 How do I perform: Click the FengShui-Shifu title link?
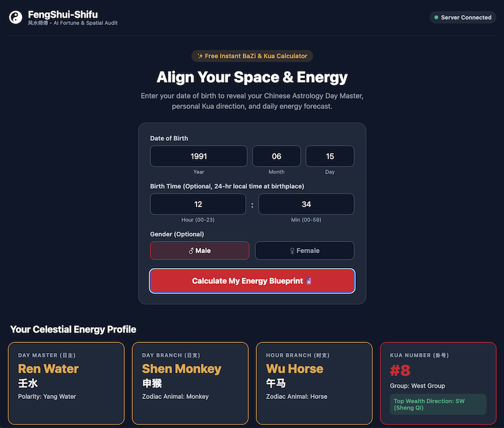62,14
